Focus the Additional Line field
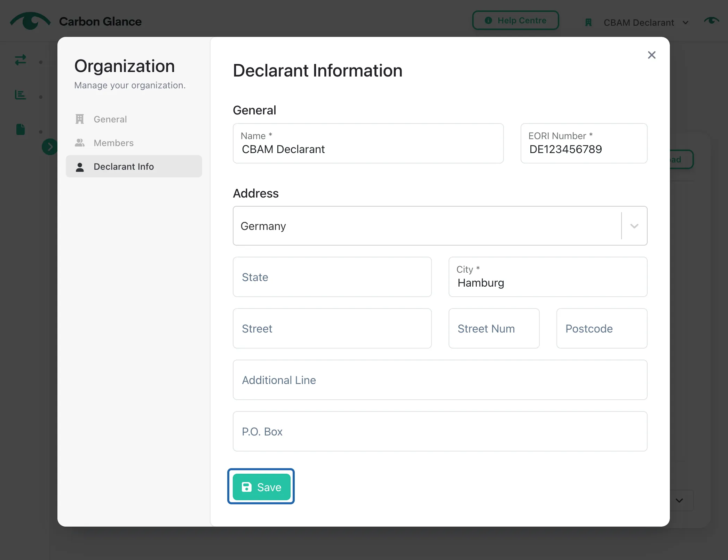728x560 pixels. coord(440,380)
